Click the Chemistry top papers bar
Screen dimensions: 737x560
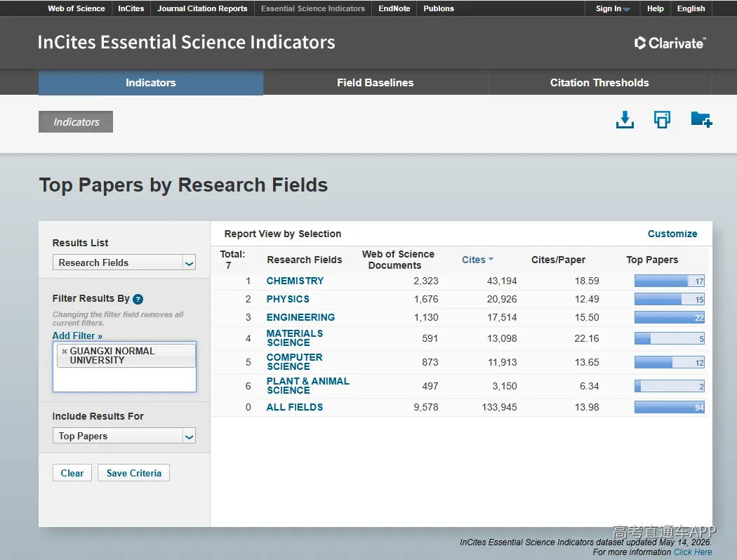coord(670,281)
